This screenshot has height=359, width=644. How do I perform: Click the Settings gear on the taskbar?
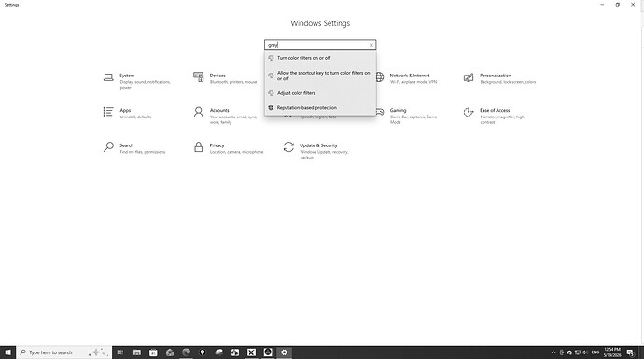pyautogui.click(x=285, y=352)
